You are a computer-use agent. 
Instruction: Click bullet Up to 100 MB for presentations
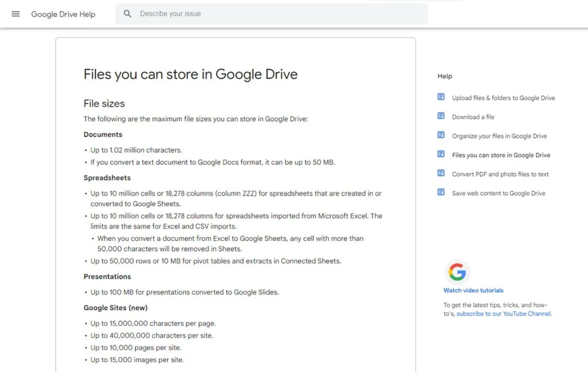click(184, 292)
